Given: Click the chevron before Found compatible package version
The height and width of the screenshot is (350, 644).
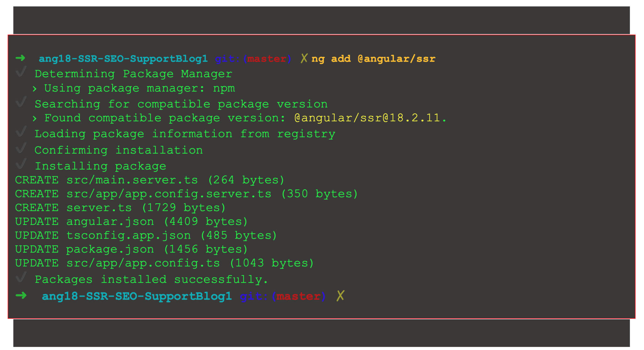Looking at the screenshot, I should (35, 119).
